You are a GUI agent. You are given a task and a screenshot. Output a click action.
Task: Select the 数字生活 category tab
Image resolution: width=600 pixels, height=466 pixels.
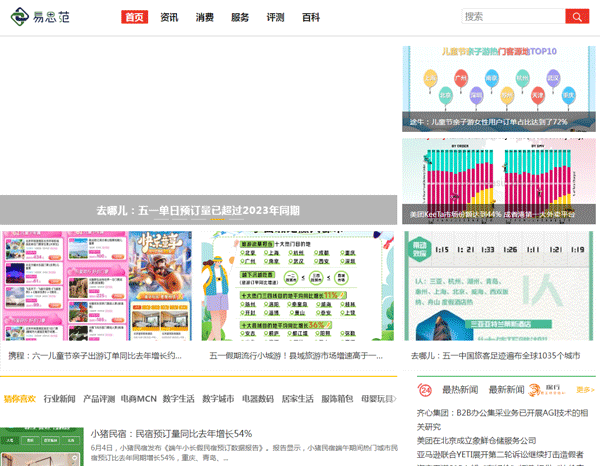click(x=178, y=399)
